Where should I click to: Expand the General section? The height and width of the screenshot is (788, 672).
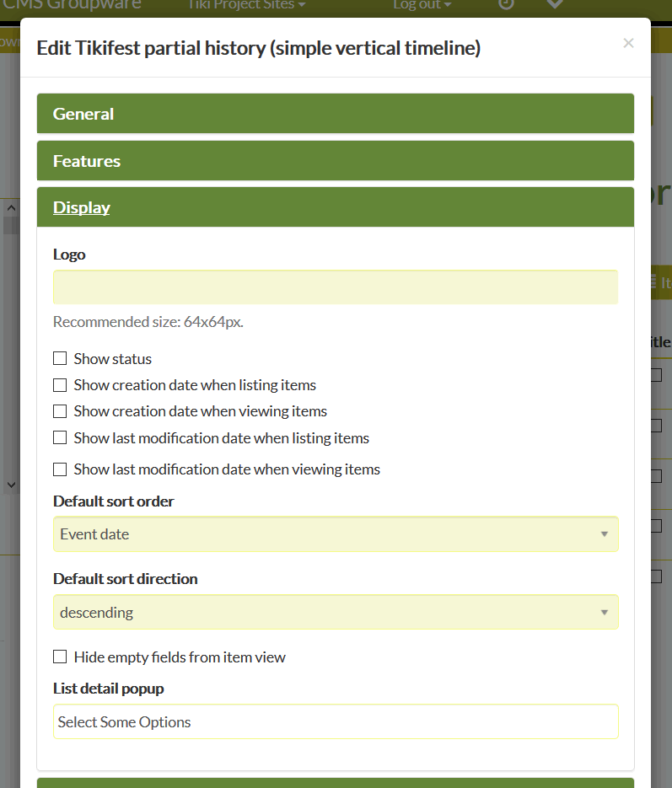click(336, 114)
